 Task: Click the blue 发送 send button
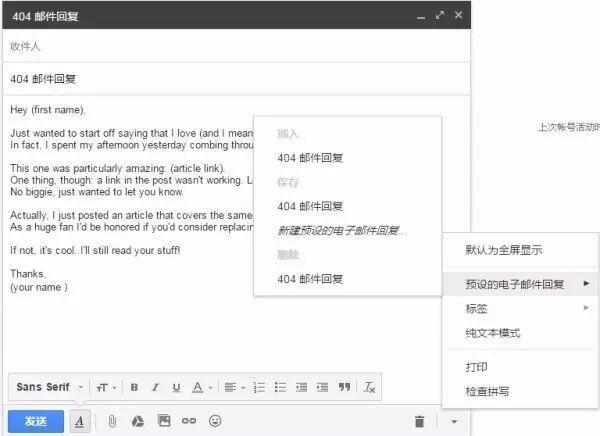36,421
